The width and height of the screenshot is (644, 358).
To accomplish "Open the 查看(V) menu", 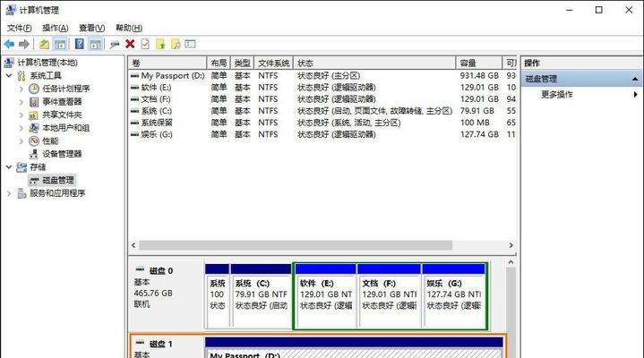I will click(x=91, y=28).
